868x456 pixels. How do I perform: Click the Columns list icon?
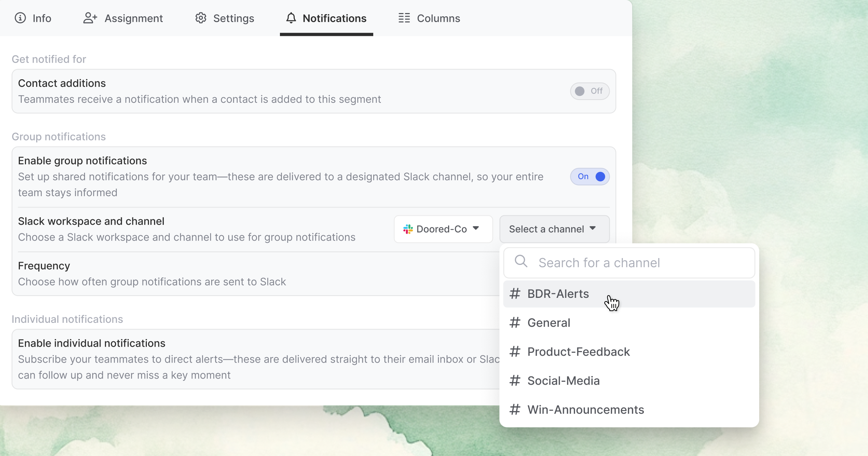(x=404, y=18)
